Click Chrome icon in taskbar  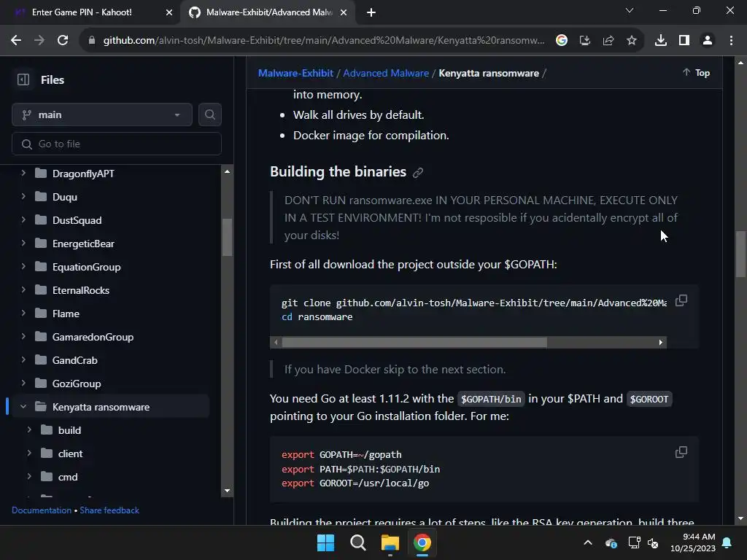click(x=422, y=542)
